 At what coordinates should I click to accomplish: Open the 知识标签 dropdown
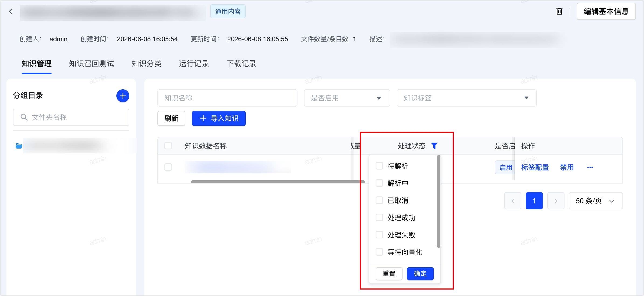click(x=467, y=98)
